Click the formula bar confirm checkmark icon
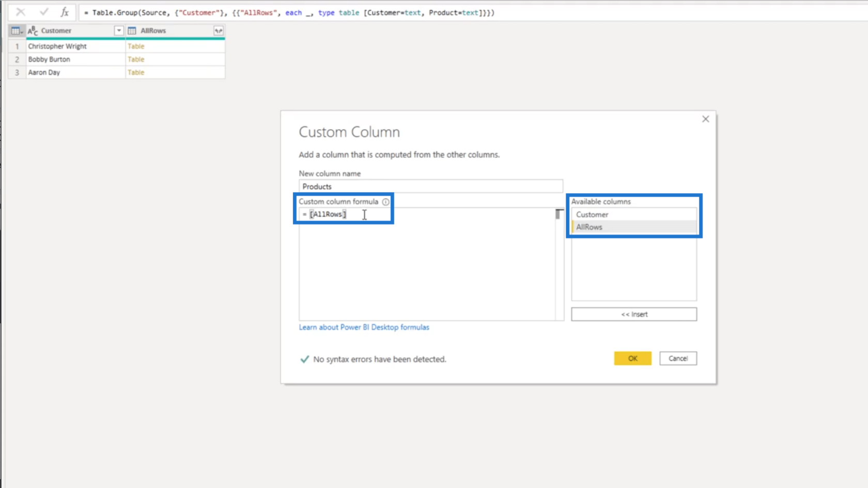Image resolution: width=868 pixels, height=488 pixels. (44, 12)
